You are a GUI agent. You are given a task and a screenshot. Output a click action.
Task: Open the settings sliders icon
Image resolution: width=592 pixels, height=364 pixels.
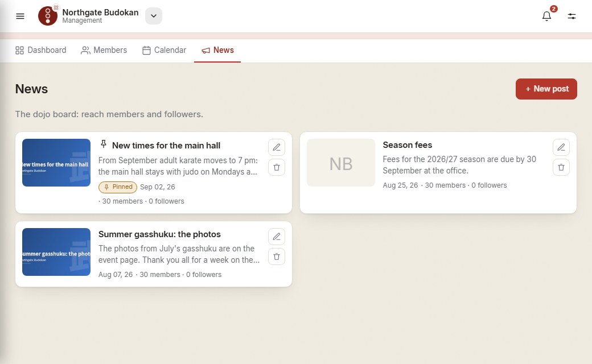coord(572,16)
